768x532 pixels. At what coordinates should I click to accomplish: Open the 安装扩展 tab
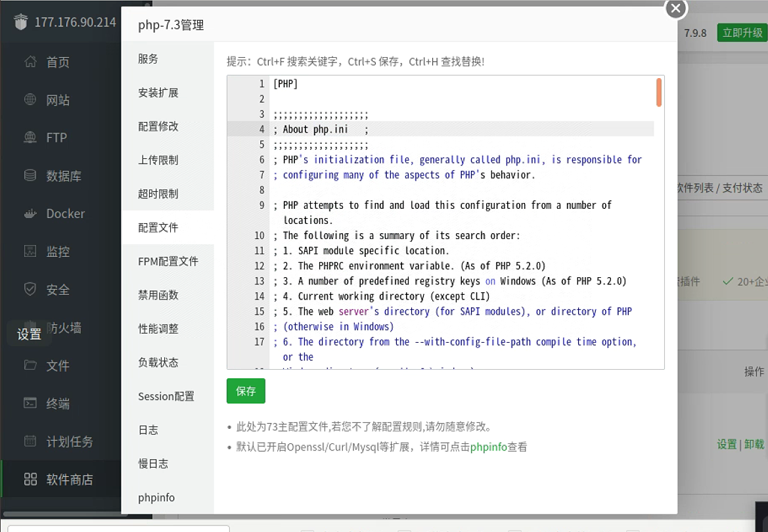point(168,93)
